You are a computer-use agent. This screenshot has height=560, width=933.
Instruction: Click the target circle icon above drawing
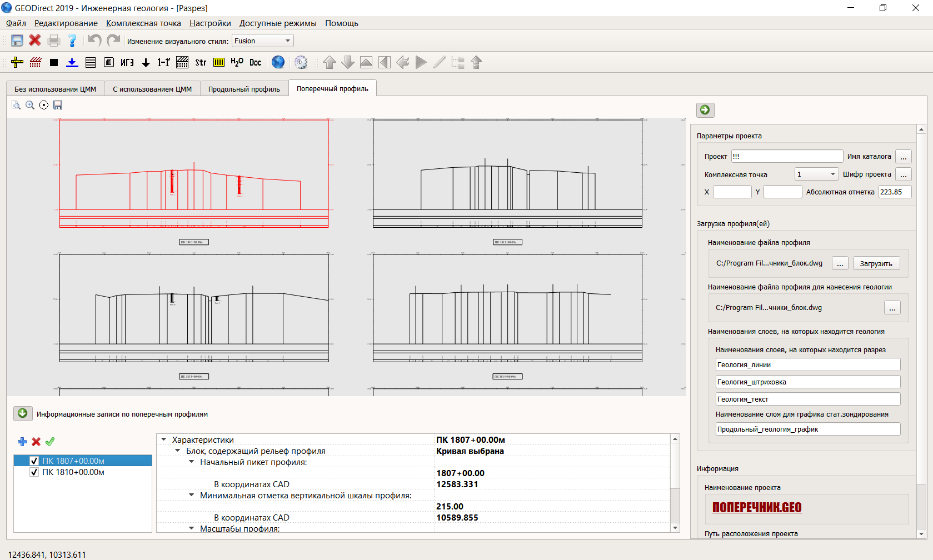pyautogui.click(x=44, y=105)
